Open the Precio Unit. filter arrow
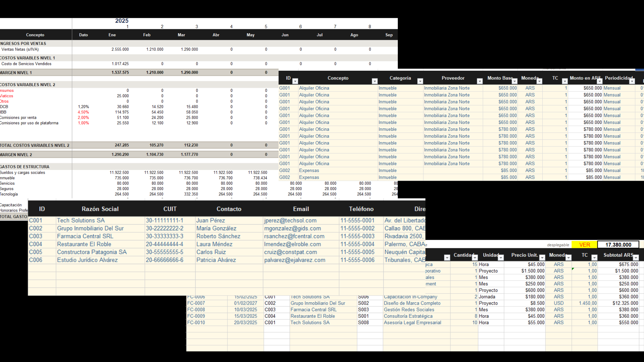Screen dimensions: 644x362 coord(542,257)
